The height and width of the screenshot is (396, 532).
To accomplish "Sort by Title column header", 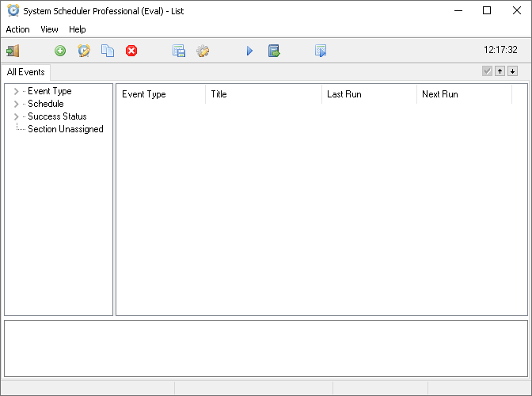I will 264,94.
